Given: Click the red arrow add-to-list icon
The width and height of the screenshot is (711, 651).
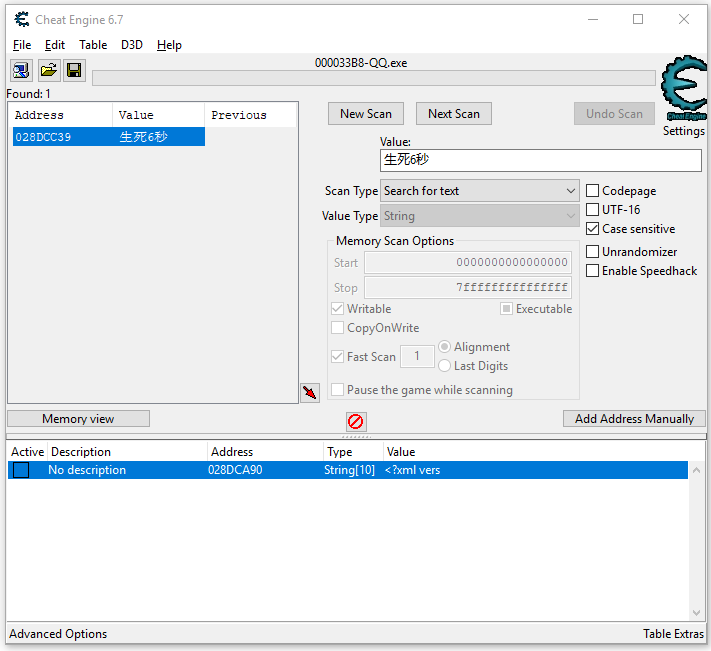Looking at the screenshot, I should click(x=310, y=393).
